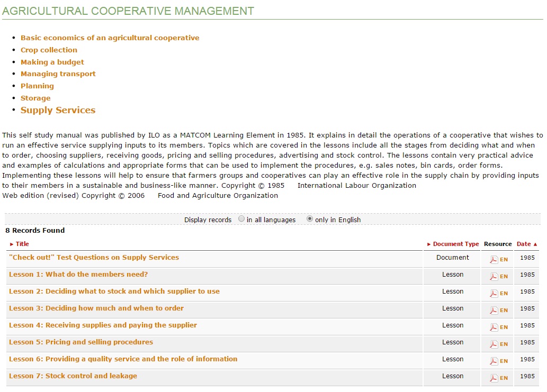Image resolution: width=547 pixels, height=392 pixels.
Task: Navigate to Managing transport section
Action: (58, 74)
